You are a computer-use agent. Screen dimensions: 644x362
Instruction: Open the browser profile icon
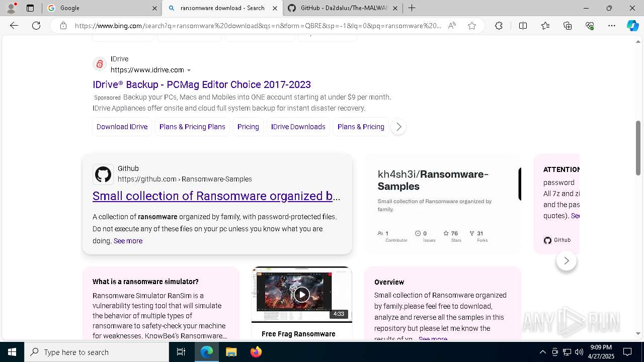pos(11,8)
